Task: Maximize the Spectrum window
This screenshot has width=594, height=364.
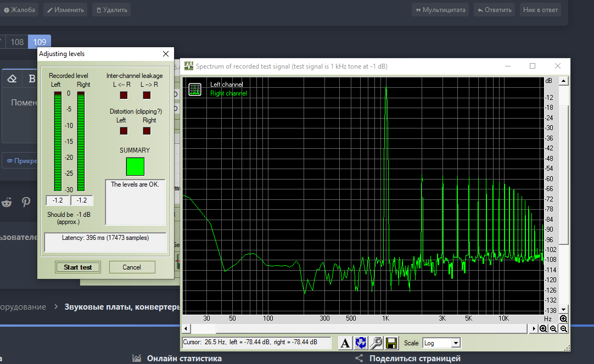Action: (533, 66)
